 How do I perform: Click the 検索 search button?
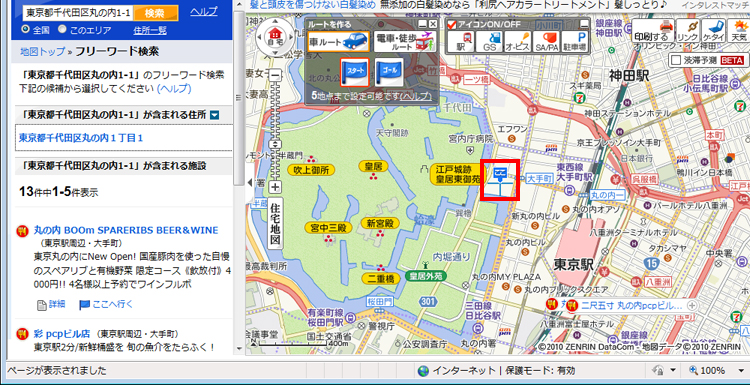156,12
